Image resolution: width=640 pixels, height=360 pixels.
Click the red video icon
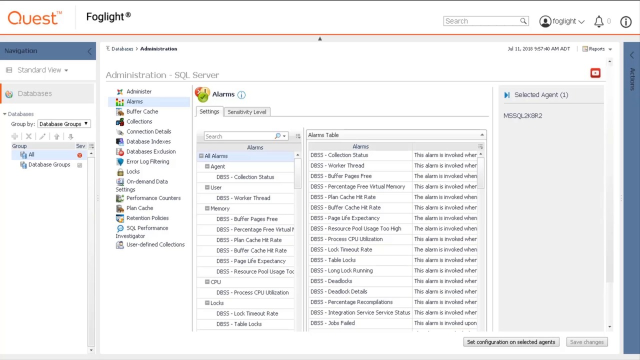[595, 73]
